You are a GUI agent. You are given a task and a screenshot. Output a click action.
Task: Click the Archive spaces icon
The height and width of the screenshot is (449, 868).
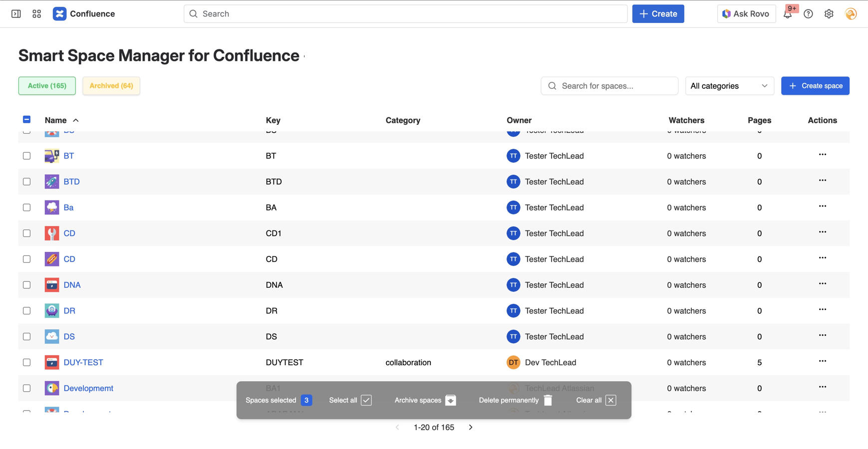click(450, 400)
